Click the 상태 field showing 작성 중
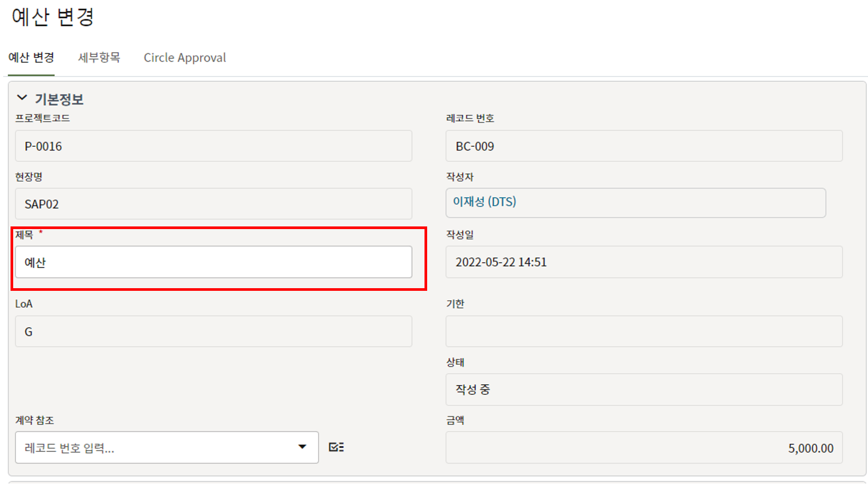This screenshot has width=868, height=484. pyautogui.click(x=643, y=390)
